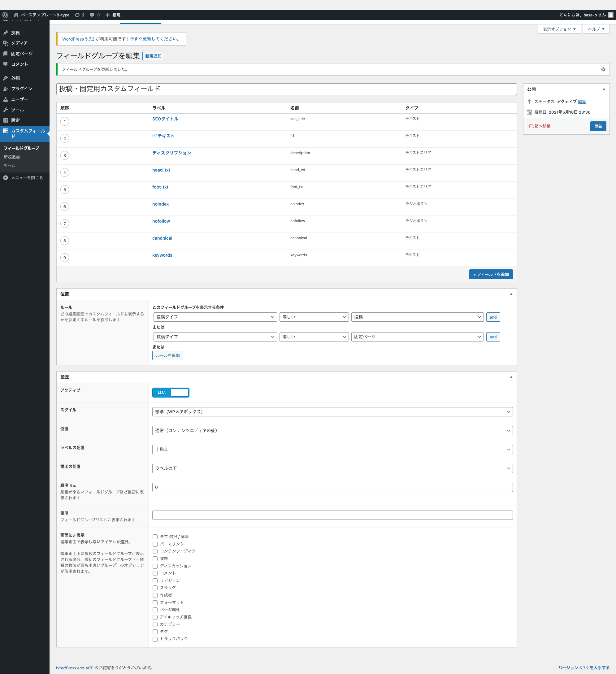Check the アイキャッチ画像 checkbox
The image size is (616, 674).
coord(155,617)
